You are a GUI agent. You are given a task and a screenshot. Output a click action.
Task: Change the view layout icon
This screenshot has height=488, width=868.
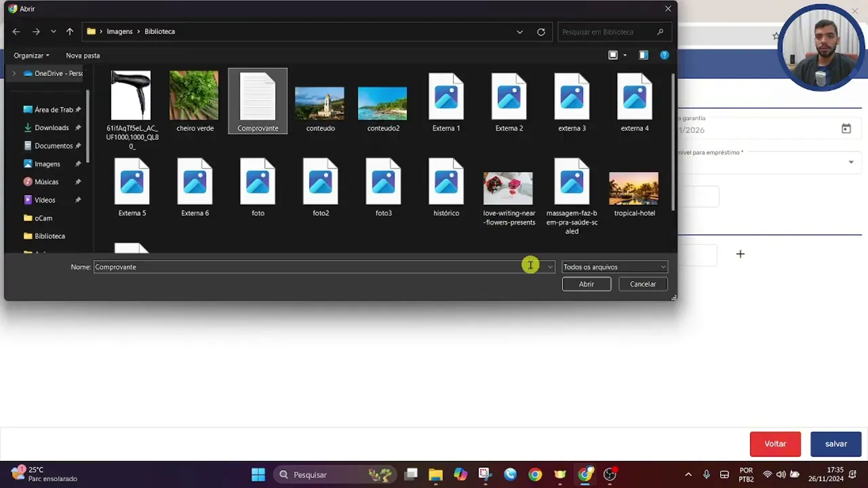point(613,56)
